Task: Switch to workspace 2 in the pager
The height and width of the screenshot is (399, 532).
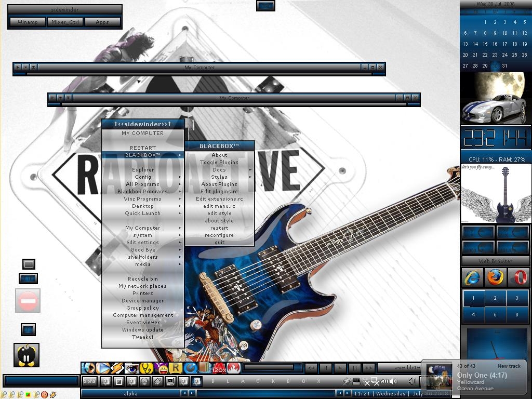Action: click(x=495, y=298)
